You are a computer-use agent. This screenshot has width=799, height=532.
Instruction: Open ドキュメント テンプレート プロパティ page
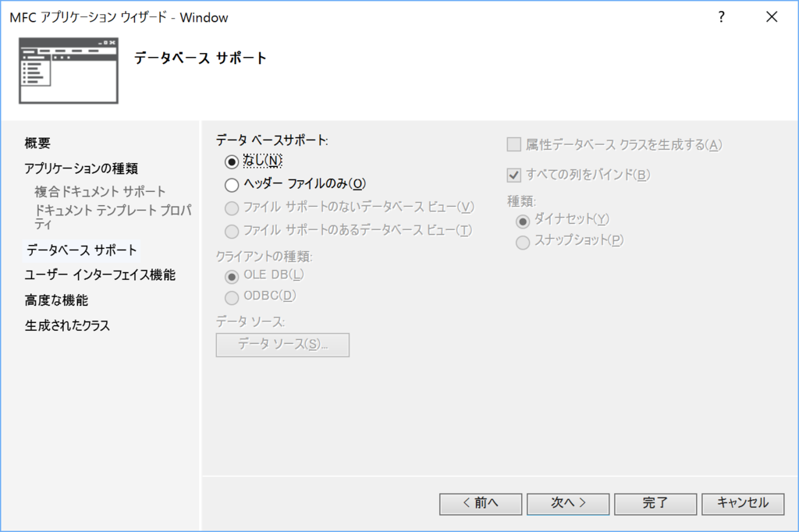tap(112, 217)
